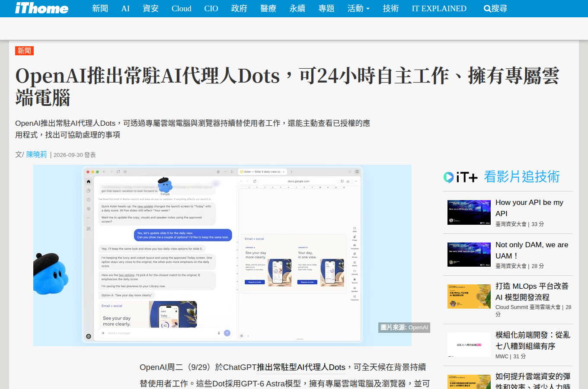Click 臺灣資安大會 | 28 分 label
The width and height of the screenshot is (588, 389).
[520, 266]
